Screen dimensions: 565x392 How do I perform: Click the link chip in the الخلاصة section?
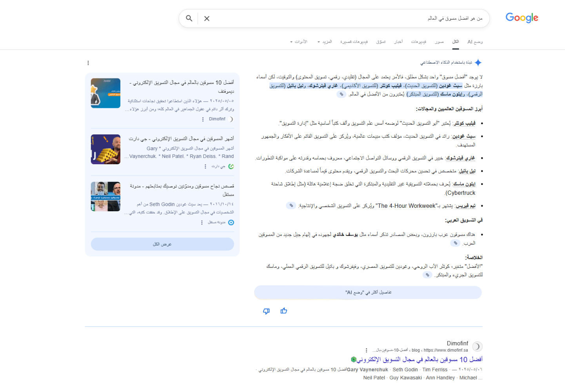pos(427,274)
